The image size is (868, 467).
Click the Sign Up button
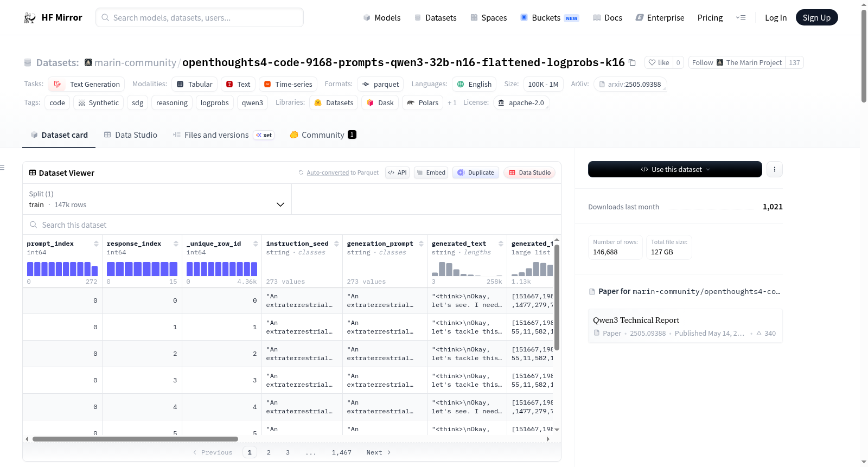point(816,18)
